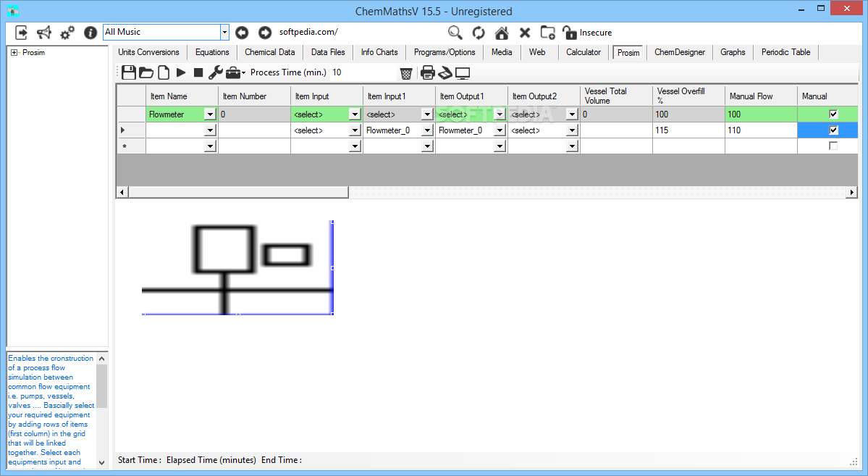868x476 pixels.
Task: Go forward with the right arrow button
Action: click(265, 33)
